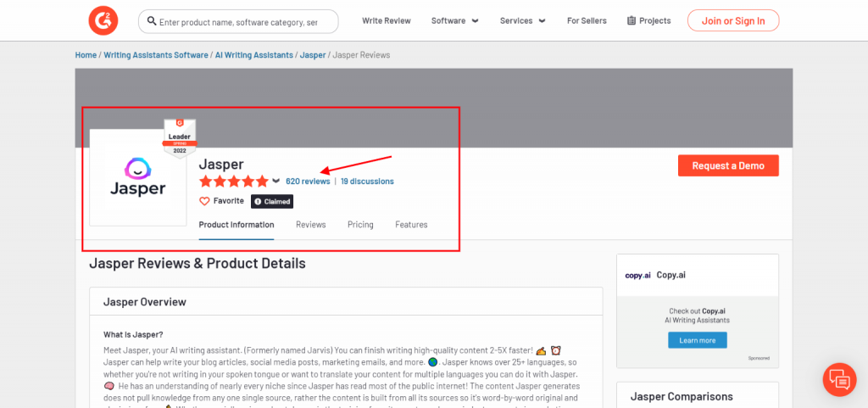Click the Claimed badge
This screenshot has height=408, width=868.
point(272,202)
